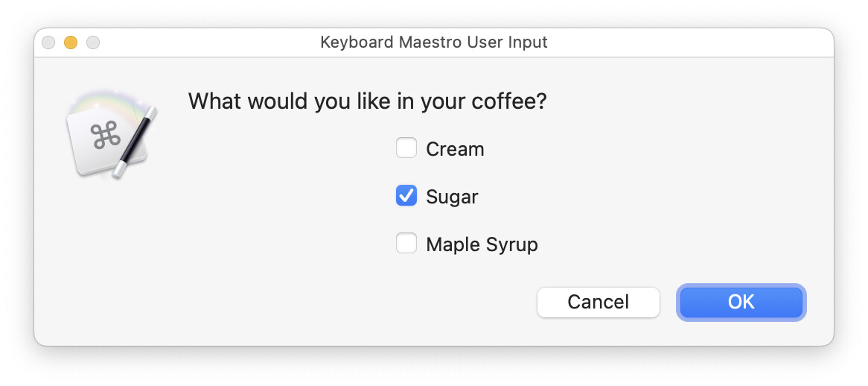The image size is (868, 386).
Task: Tick the Maple Syrup checkbox
Action: pyautogui.click(x=406, y=244)
